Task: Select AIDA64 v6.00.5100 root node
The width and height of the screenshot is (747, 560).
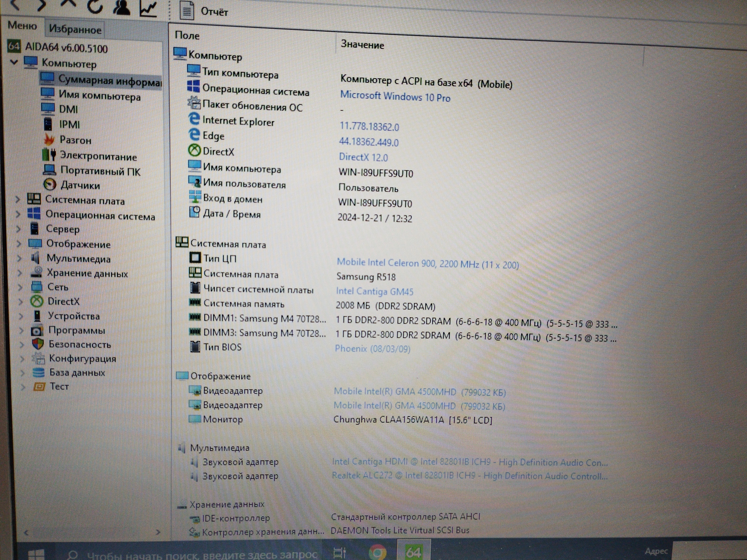Action: pos(66,48)
